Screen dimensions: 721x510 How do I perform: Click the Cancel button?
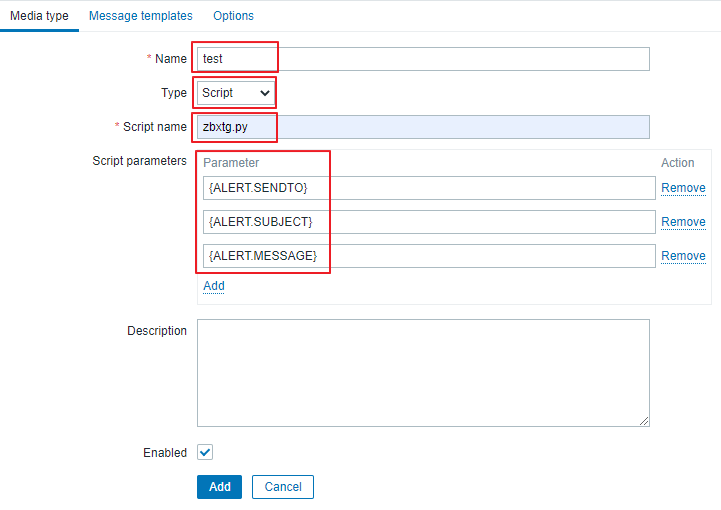(x=283, y=487)
